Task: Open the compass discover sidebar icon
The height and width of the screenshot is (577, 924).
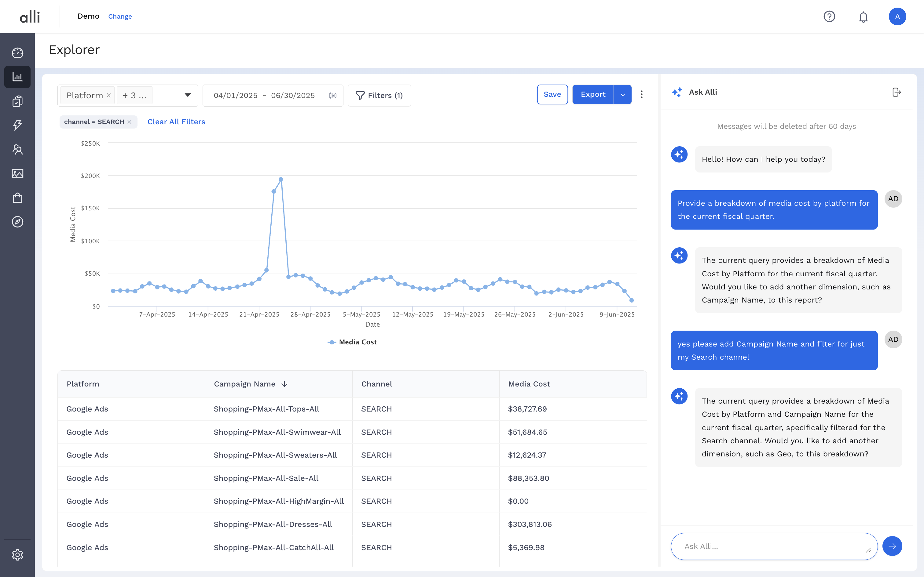Action: pyautogui.click(x=17, y=222)
